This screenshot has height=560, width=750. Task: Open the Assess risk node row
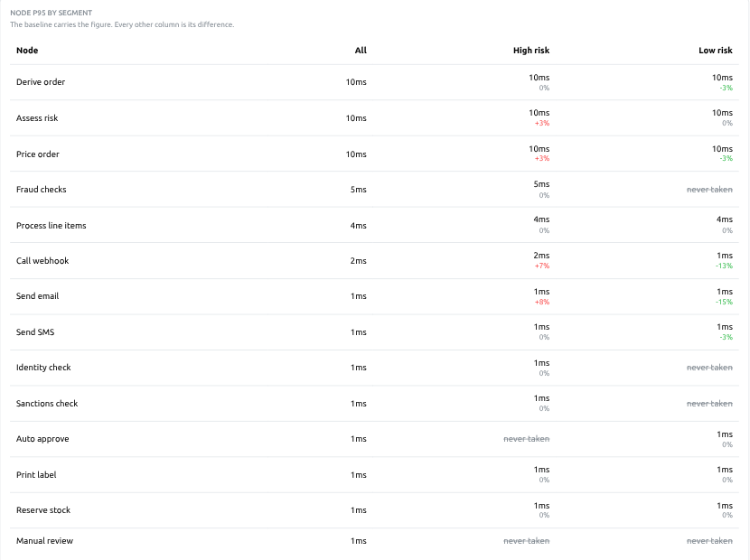tap(374, 118)
